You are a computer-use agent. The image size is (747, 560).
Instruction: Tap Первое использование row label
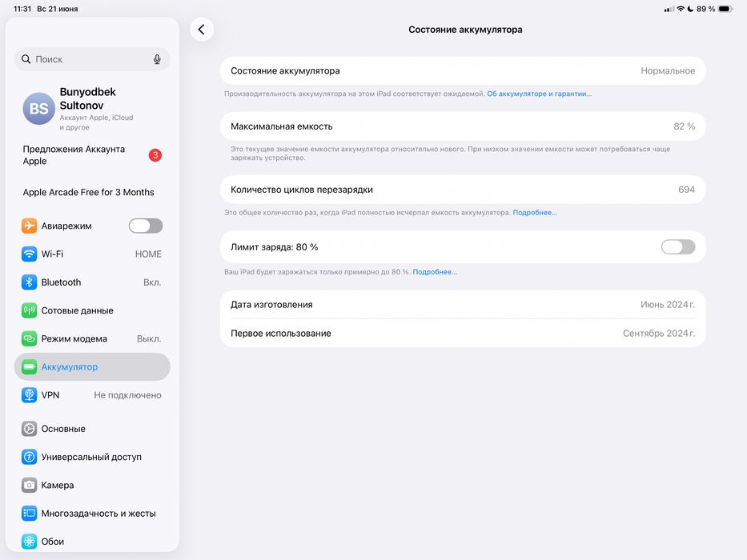coord(280,334)
